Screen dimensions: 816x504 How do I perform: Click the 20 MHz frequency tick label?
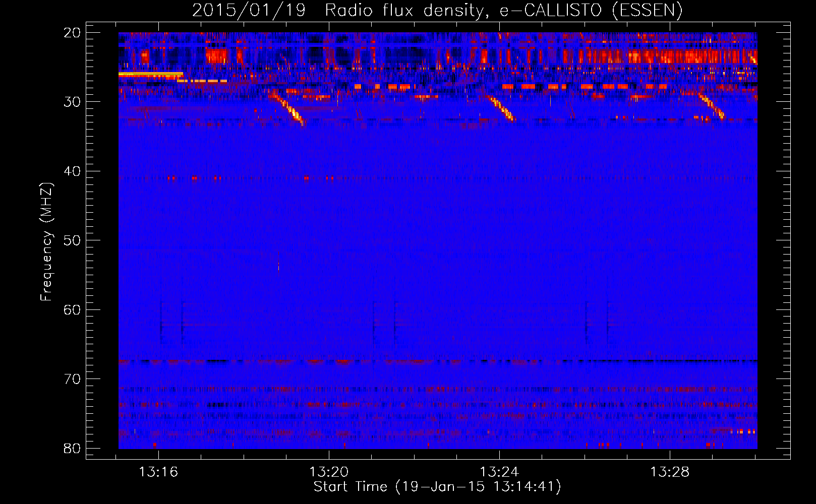click(x=72, y=33)
